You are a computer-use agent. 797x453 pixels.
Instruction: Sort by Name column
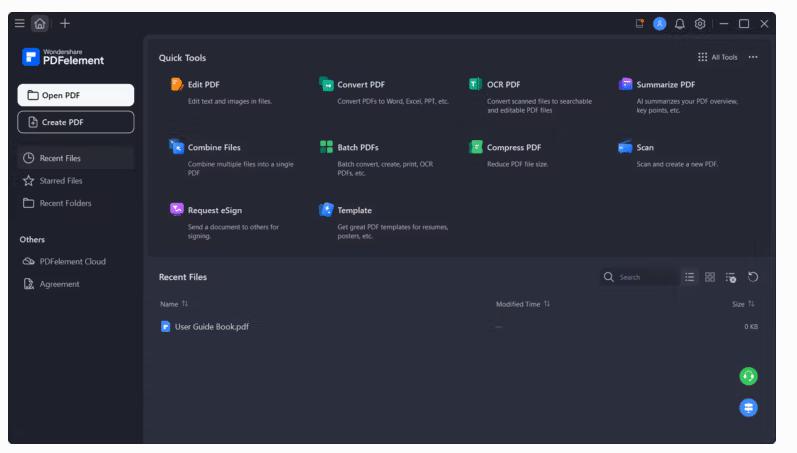(174, 304)
